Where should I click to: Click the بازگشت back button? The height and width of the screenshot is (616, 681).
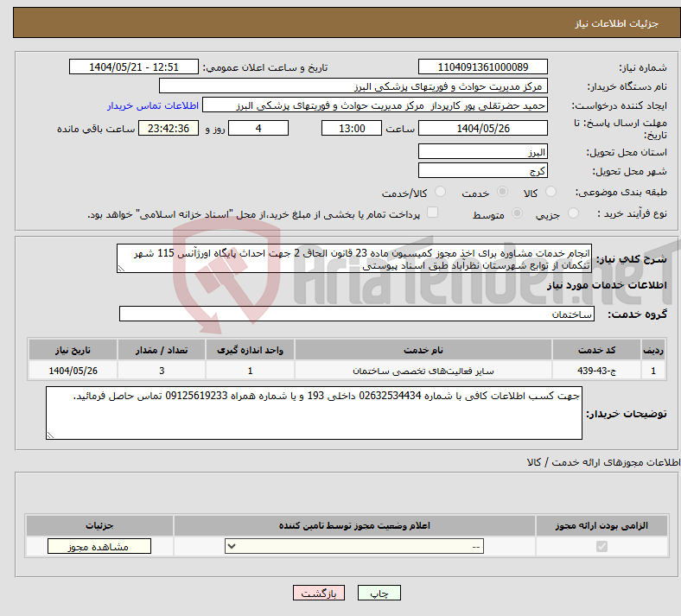pos(319,593)
